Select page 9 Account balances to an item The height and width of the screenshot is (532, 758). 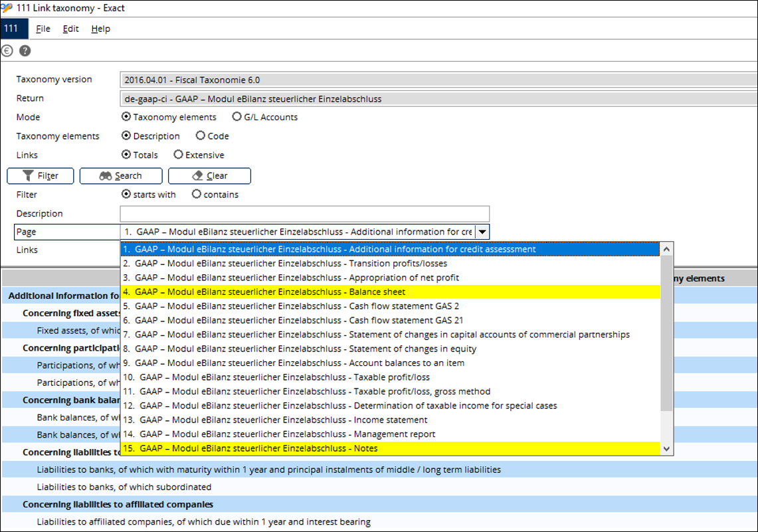point(390,363)
